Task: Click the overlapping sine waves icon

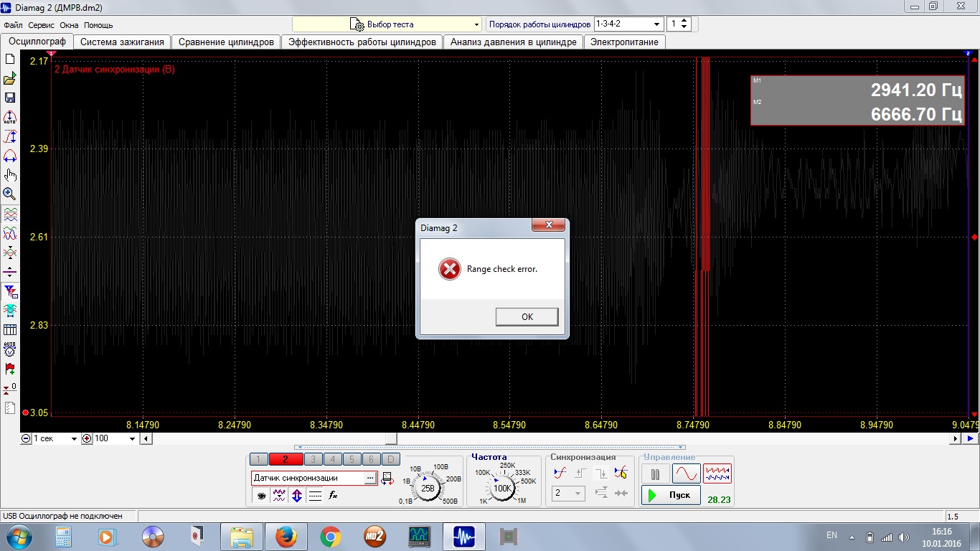Action: tap(10, 234)
